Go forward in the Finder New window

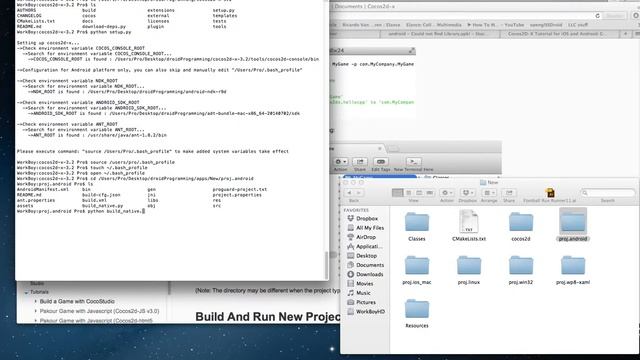(x=359, y=193)
